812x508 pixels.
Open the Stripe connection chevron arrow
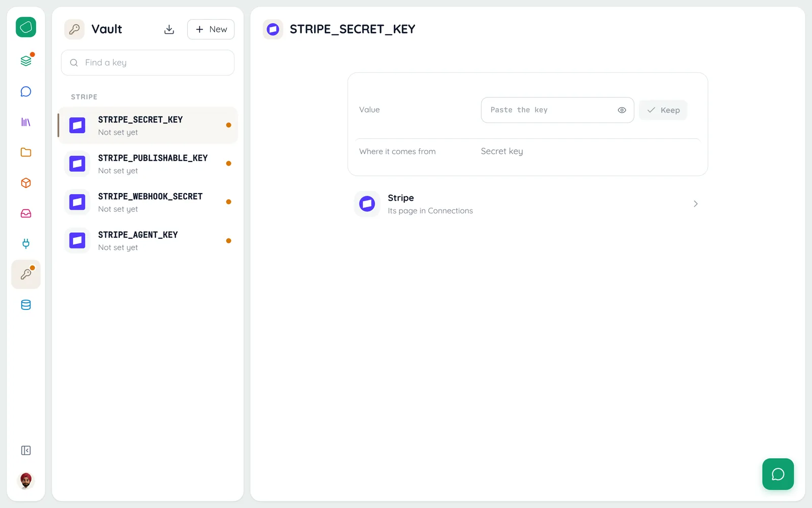coord(696,204)
